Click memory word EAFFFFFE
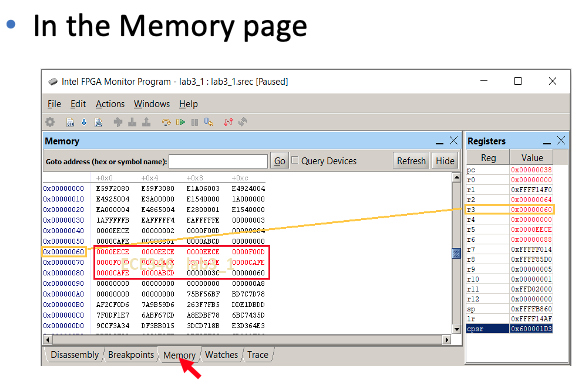The width and height of the screenshot is (579, 380). click(x=203, y=220)
